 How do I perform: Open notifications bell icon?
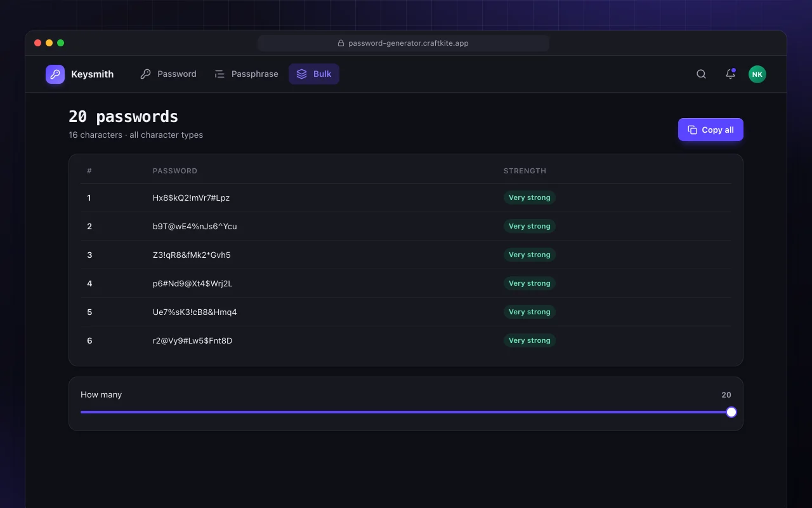[730, 74]
